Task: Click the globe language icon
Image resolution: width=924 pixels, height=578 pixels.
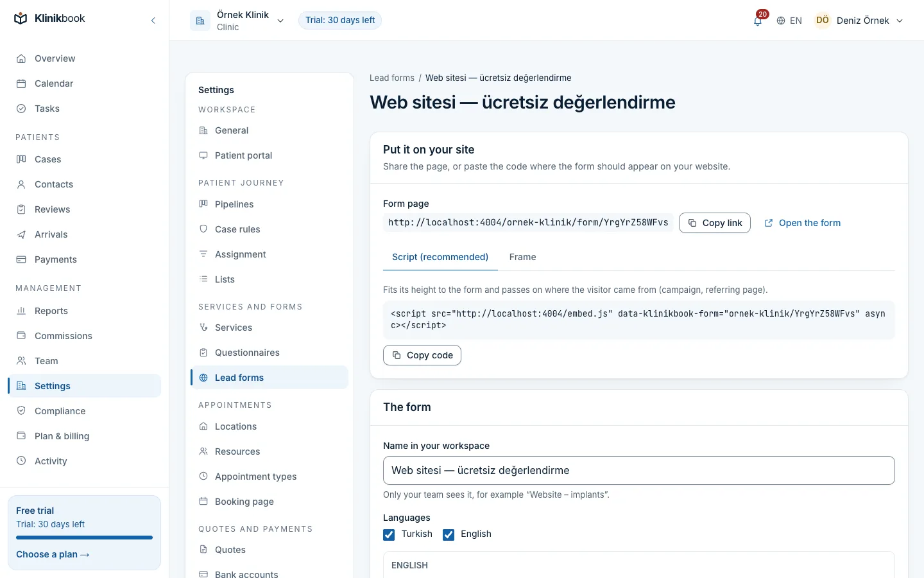Action: point(781,21)
